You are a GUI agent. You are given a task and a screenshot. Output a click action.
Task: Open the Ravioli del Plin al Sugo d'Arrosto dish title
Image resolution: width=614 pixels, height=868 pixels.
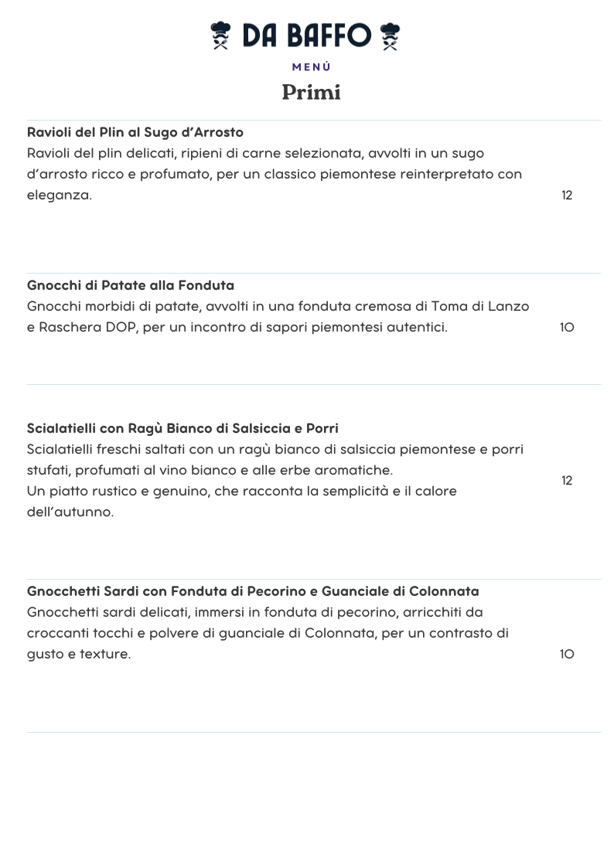pos(135,132)
